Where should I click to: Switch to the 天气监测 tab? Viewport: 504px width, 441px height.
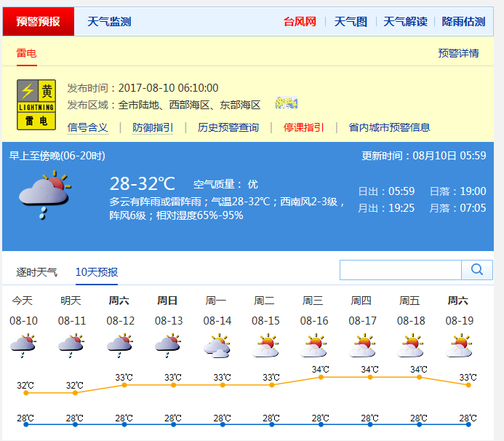tap(109, 22)
